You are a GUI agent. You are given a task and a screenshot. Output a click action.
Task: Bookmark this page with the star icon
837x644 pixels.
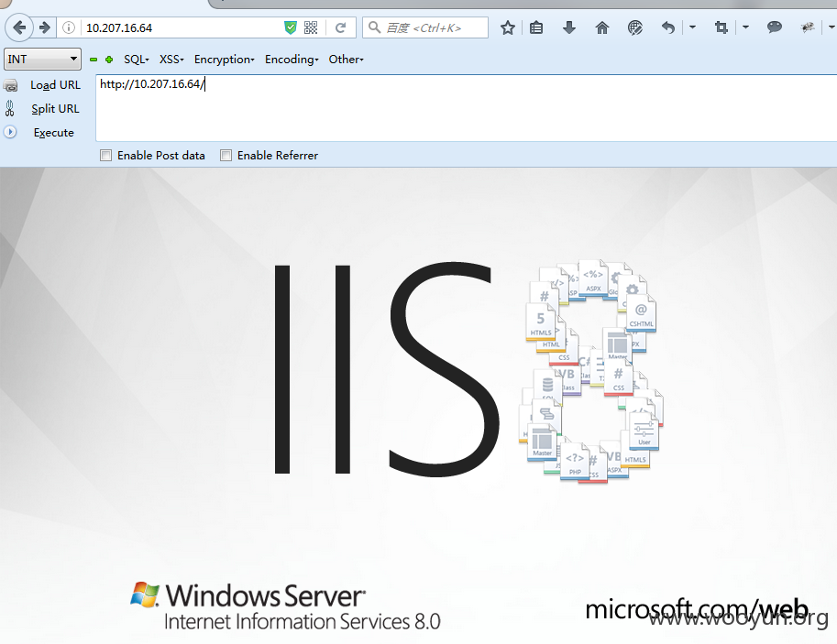coord(508,27)
